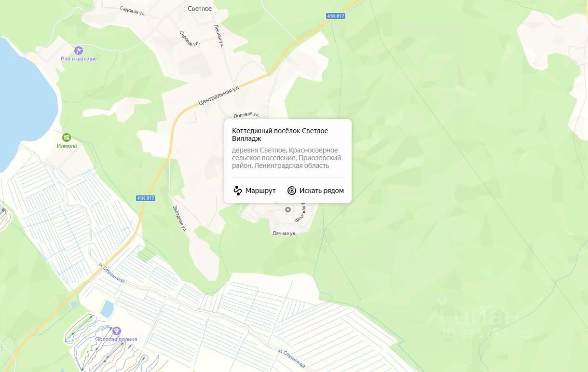
Task: Click the target icon beside Искать рядом
Action: point(291,191)
